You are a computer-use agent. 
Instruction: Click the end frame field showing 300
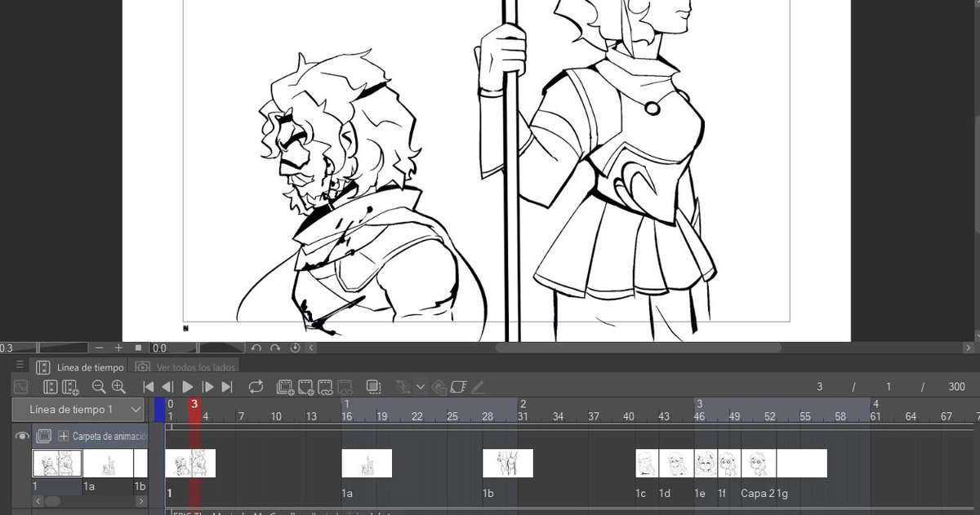pyautogui.click(x=957, y=387)
